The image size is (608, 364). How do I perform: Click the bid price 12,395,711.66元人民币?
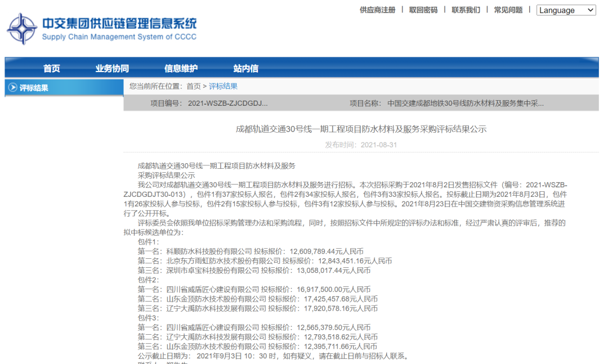click(x=341, y=347)
